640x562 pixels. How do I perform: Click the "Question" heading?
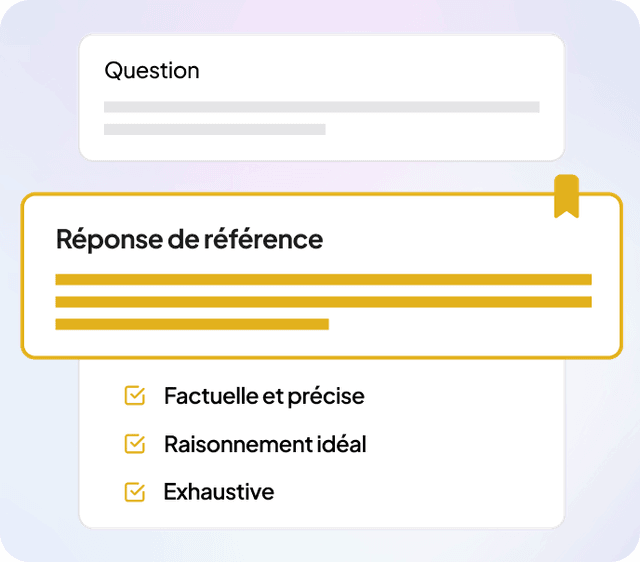click(152, 71)
